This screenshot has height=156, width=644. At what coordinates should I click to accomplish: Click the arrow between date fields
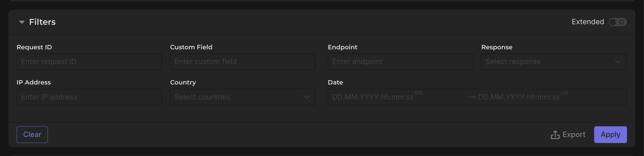(472, 97)
